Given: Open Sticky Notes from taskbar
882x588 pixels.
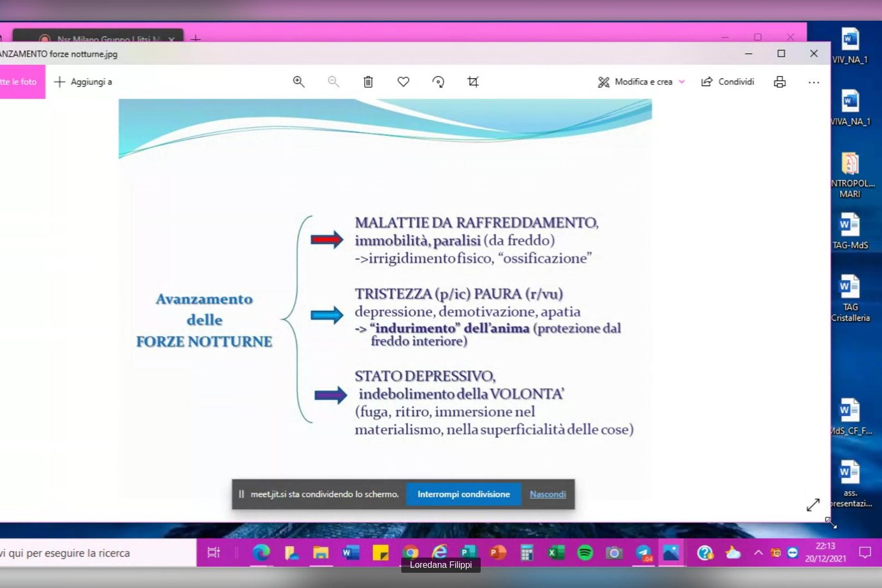Looking at the screenshot, I should pos(380,553).
